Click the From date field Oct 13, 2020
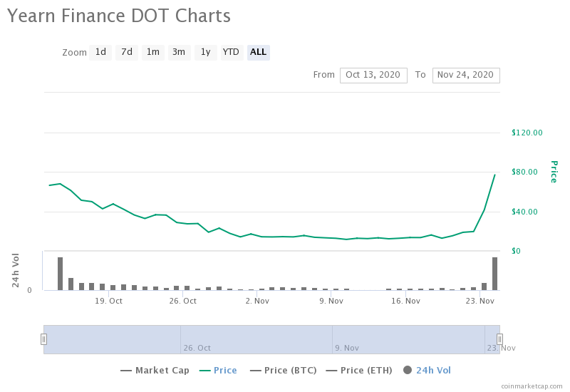This screenshot has height=392, width=570. pyautogui.click(x=373, y=76)
